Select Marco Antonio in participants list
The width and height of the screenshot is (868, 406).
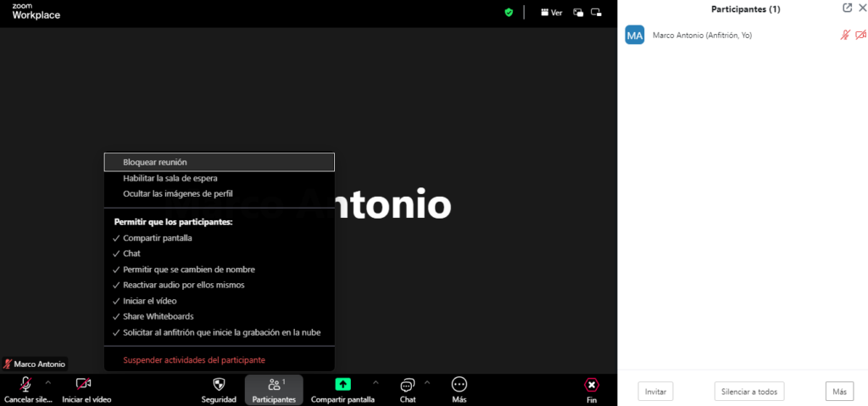click(702, 36)
